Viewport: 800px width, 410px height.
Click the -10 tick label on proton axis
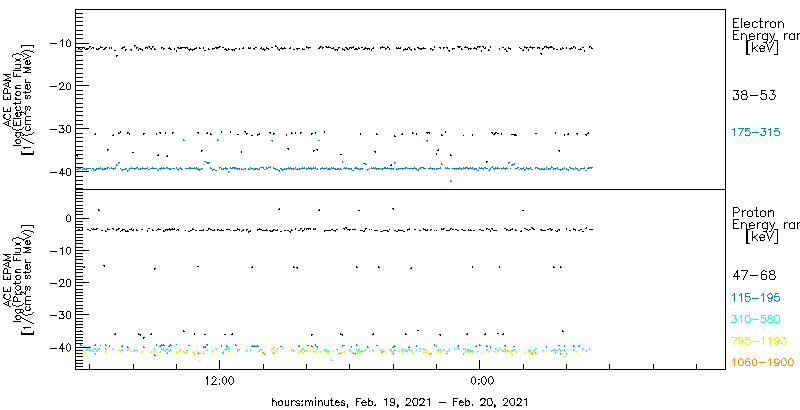pos(62,250)
